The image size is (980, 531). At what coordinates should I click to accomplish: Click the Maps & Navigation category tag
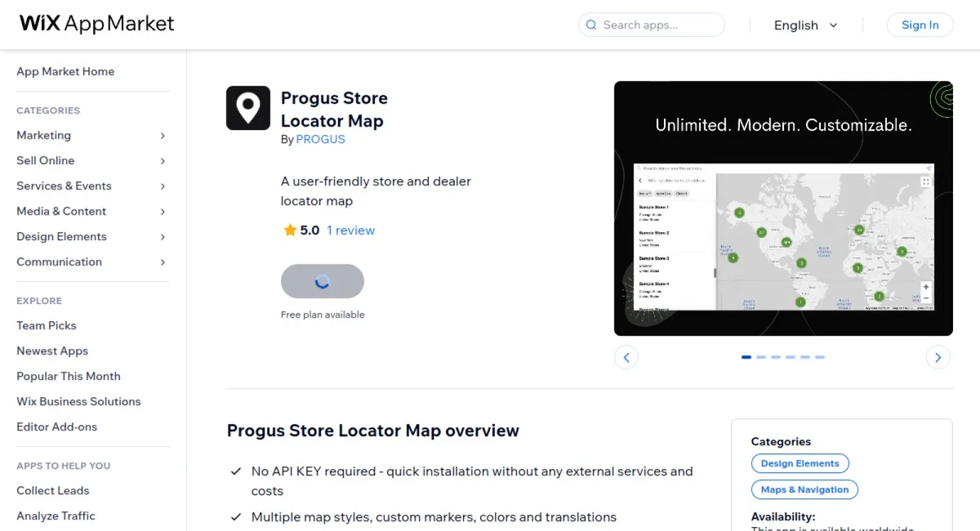pyautogui.click(x=804, y=489)
